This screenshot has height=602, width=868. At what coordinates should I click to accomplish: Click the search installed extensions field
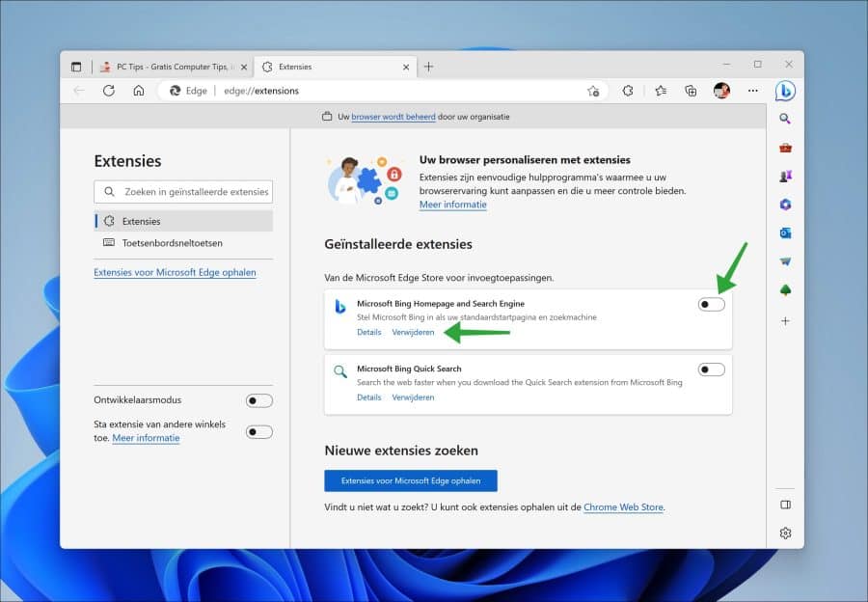[x=183, y=192]
